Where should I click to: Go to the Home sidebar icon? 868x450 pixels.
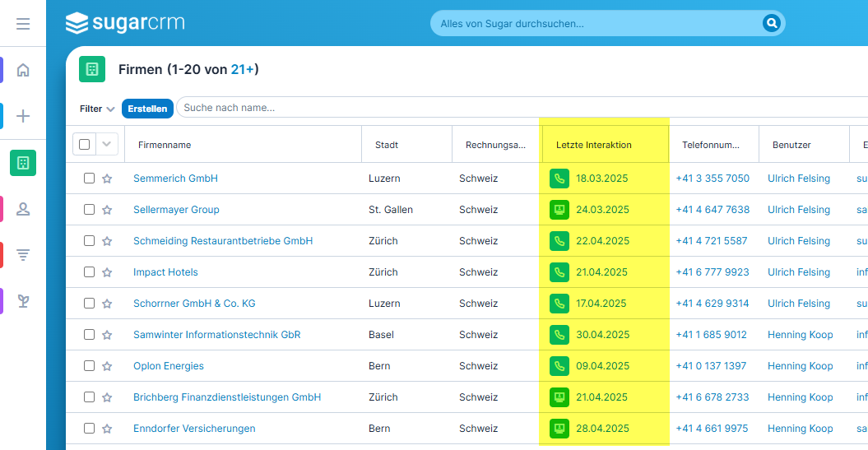pyautogui.click(x=23, y=70)
